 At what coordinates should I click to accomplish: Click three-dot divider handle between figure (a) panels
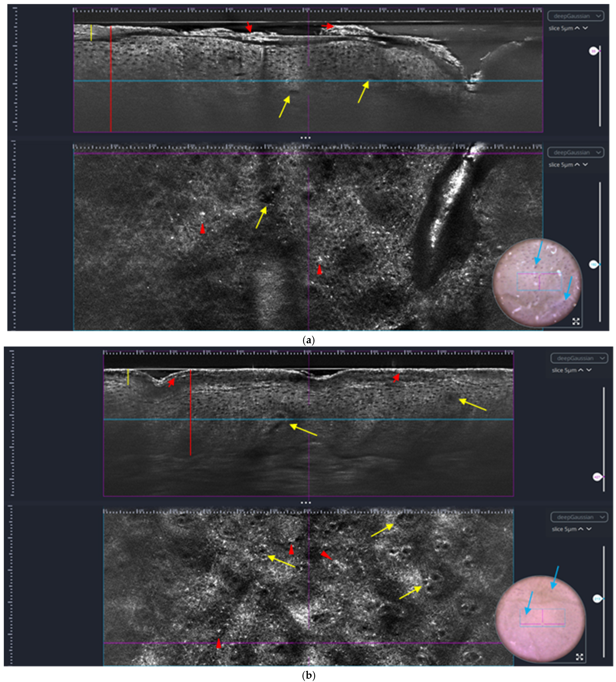(x=306, y=138)
